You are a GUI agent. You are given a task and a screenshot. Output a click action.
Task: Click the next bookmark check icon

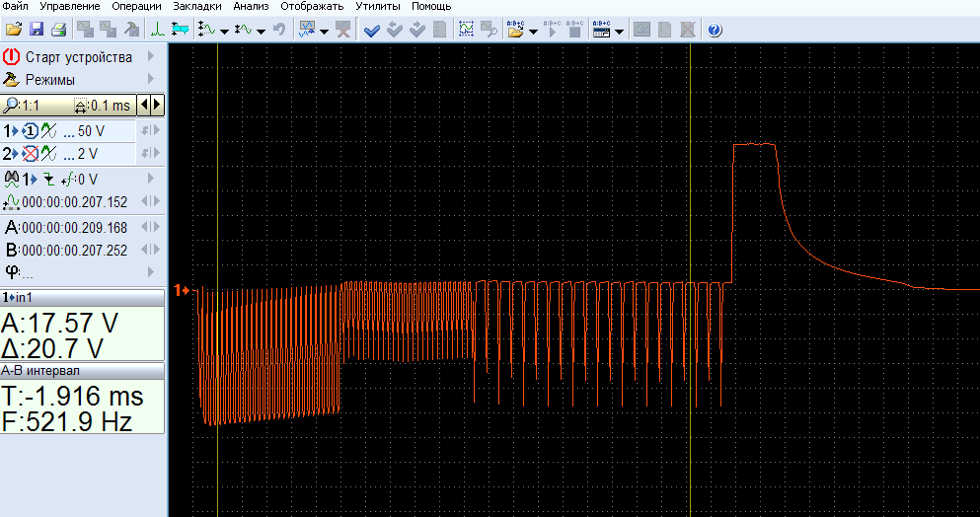click(x=416, y=30)
